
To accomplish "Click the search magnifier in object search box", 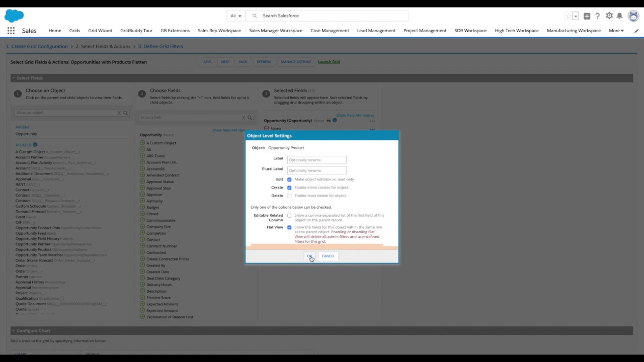I will coord(126,113).
